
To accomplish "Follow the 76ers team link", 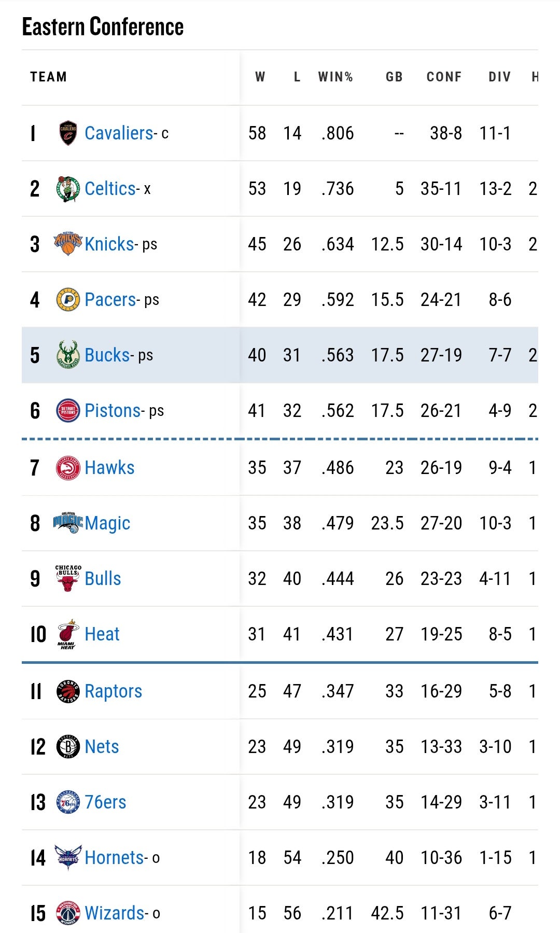I will 105,802.
